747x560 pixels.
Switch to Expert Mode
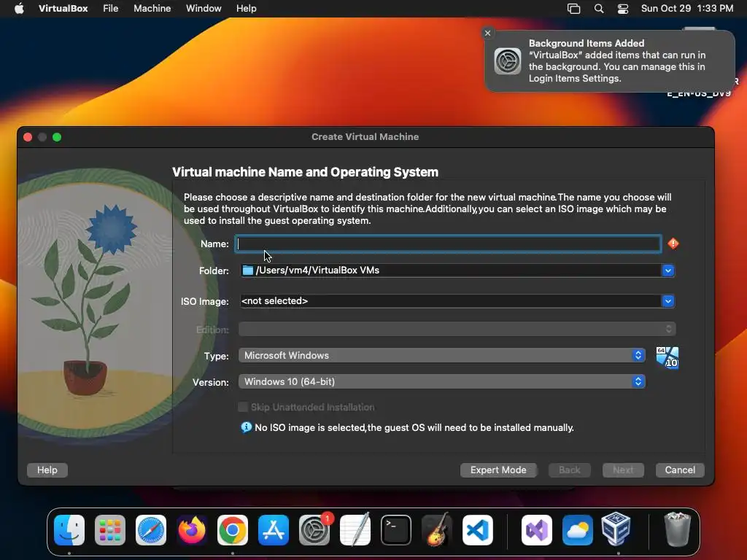[x=498, y=470]
